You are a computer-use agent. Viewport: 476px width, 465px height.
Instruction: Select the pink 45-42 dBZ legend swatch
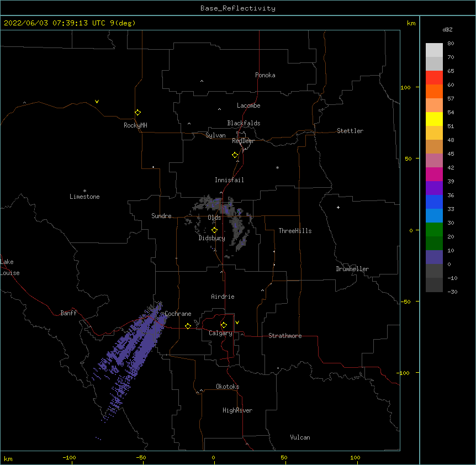[434, 161]
